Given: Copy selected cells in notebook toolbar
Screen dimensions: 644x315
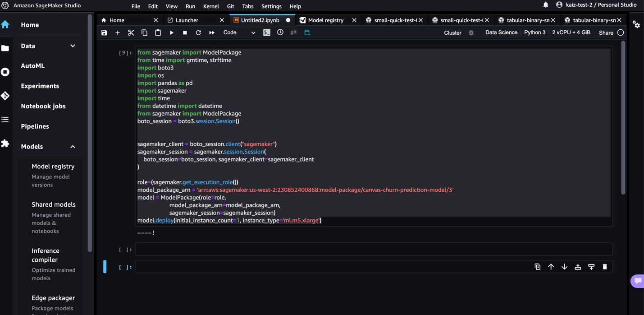Looking at the screenshot, I should [x=144, y=32].
